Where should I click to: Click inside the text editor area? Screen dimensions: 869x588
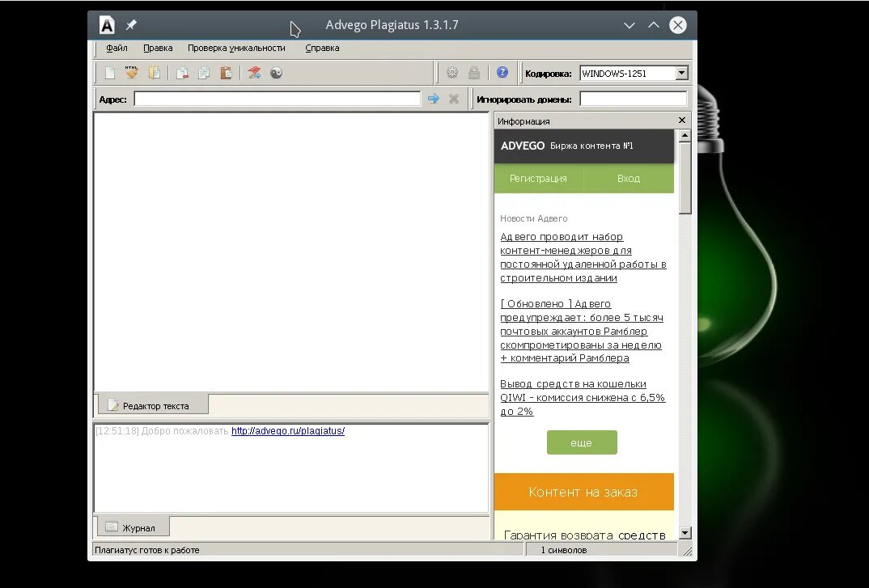tap(291, 252)
